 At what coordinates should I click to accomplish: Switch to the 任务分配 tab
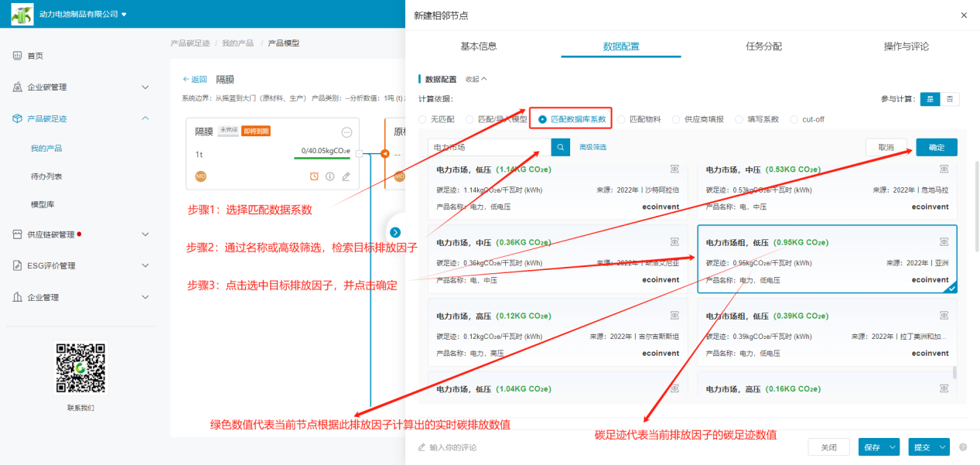[x=763, y=46]
